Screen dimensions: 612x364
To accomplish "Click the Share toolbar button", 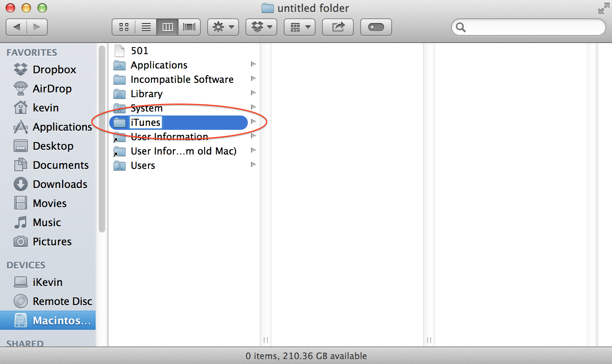I will point(338,27).
